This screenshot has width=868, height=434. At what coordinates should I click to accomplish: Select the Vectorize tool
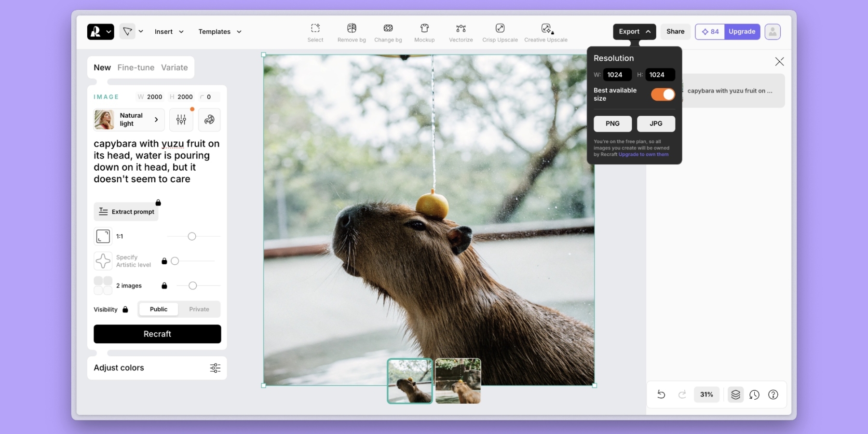(461, 28)
